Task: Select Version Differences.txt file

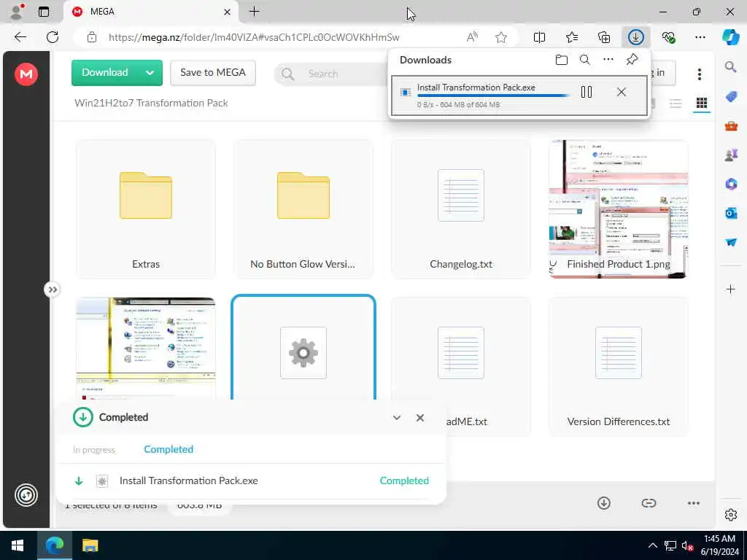Action: pos(619,366)
